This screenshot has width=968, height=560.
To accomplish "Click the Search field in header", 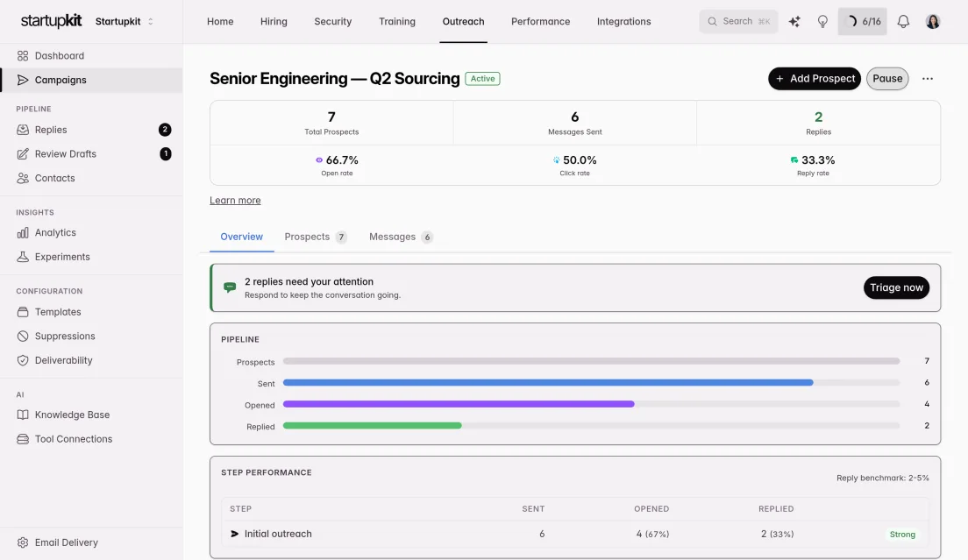I will pos(738,22).
